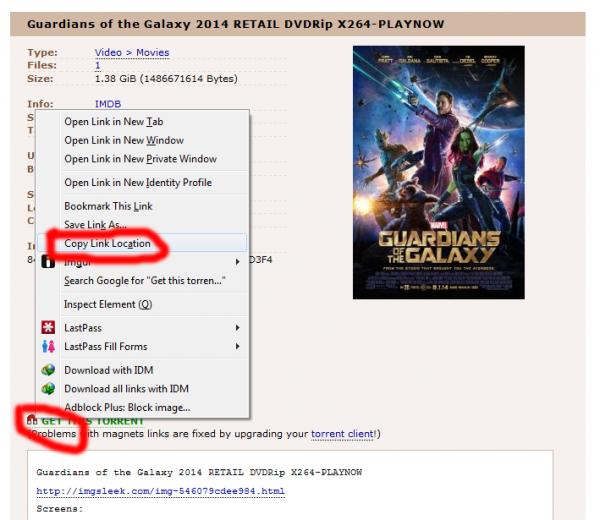
Task: Select Inspect Element (Q)
Action: (142, 304)
